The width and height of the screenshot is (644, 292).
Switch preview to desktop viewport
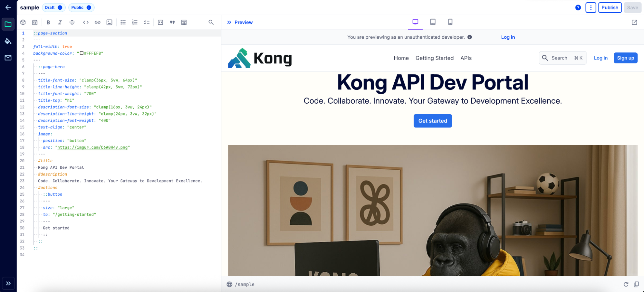415,22
